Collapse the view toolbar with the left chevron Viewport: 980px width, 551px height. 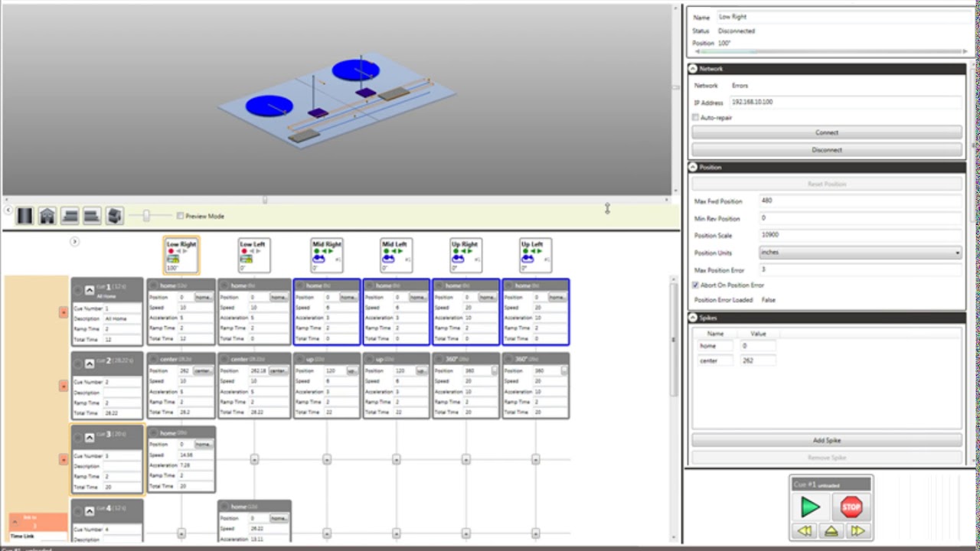[x=8, y=210]
